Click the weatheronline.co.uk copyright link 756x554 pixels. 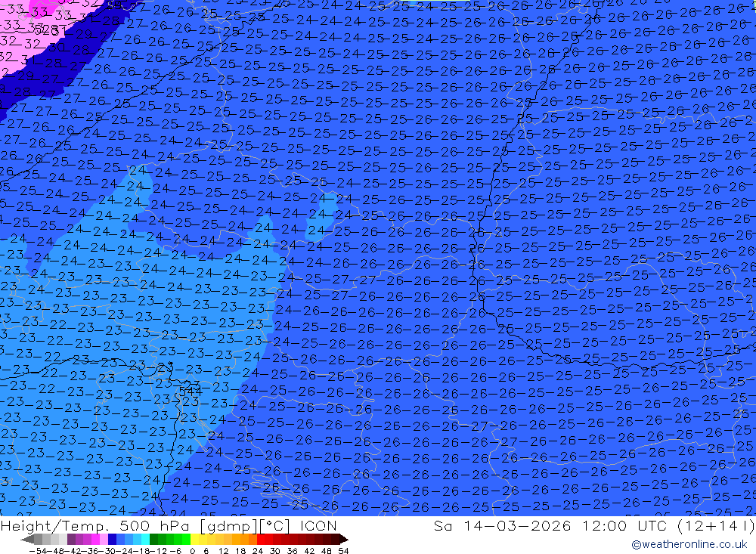[x=689, y=544]
